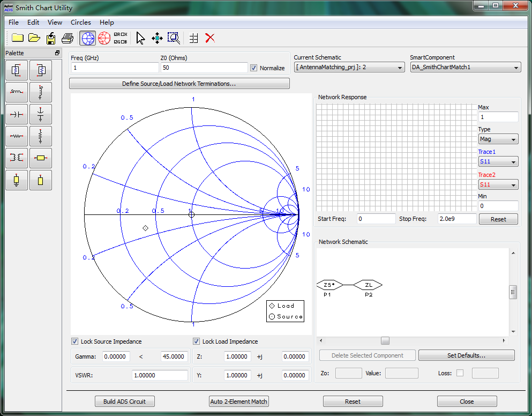This screenshot has width=532, height=416.
Task: Click the diamond Load marker on chart
Action: tap(145, 228)
